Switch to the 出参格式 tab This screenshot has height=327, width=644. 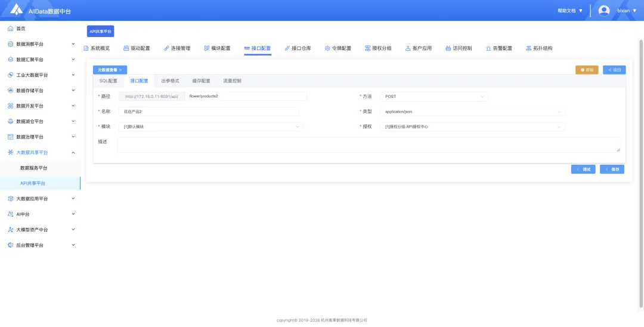[170, 81]
